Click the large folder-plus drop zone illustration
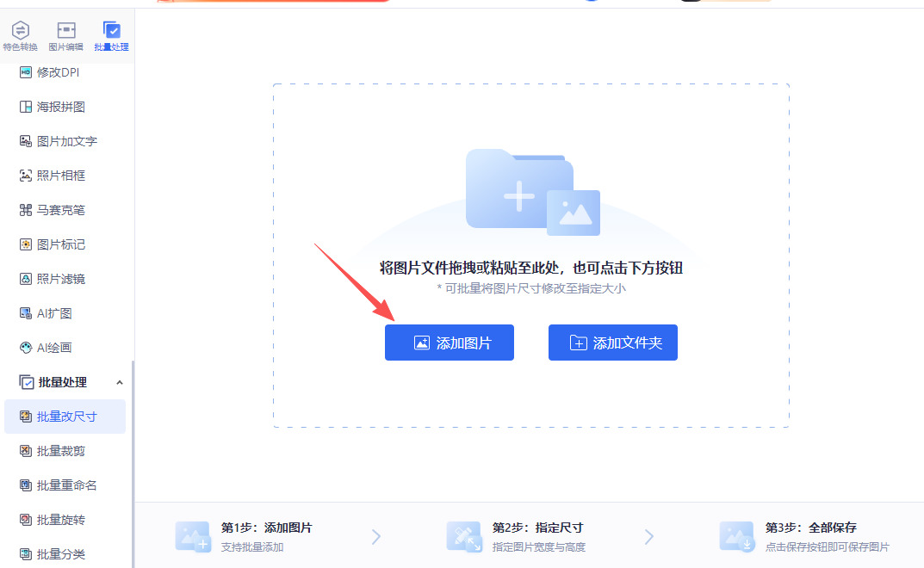924x568 pixels. [x=533, y=192]
